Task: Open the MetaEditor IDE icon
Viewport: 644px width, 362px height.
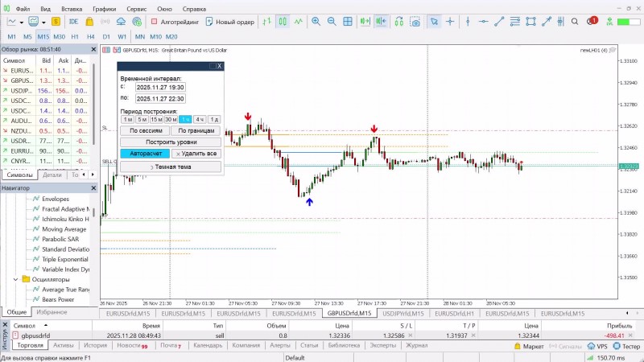Action: pos(73,22)
